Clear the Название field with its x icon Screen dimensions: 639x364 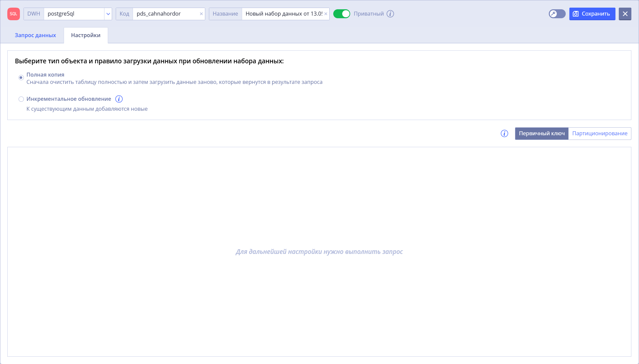(326, 14)
